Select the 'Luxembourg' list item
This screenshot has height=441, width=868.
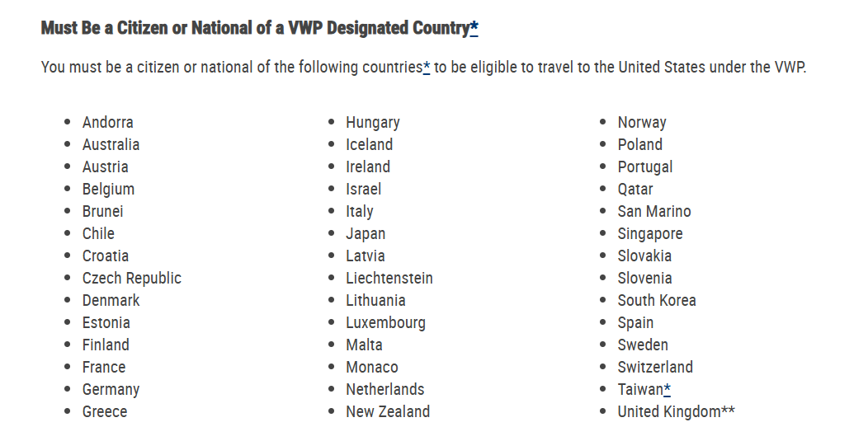point(385,322)
